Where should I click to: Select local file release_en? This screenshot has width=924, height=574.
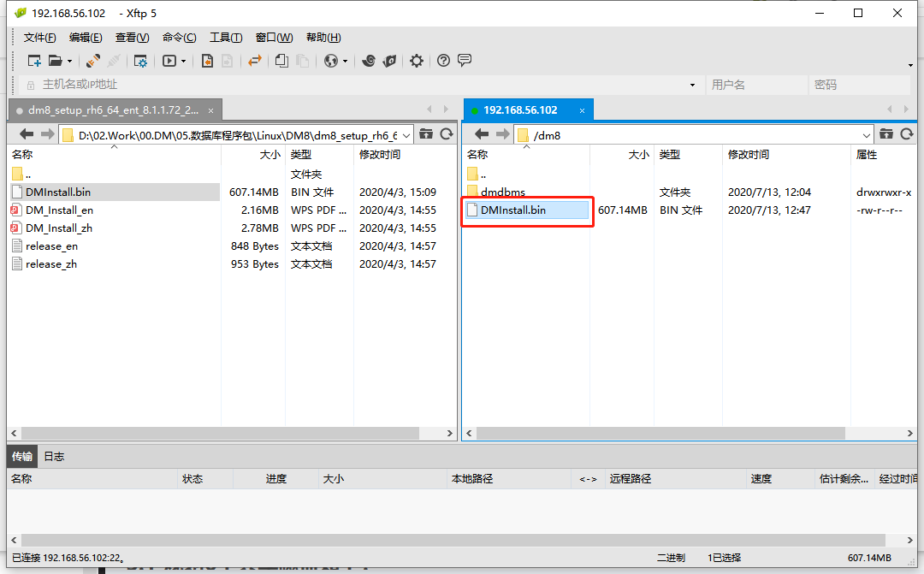(51, 246)
